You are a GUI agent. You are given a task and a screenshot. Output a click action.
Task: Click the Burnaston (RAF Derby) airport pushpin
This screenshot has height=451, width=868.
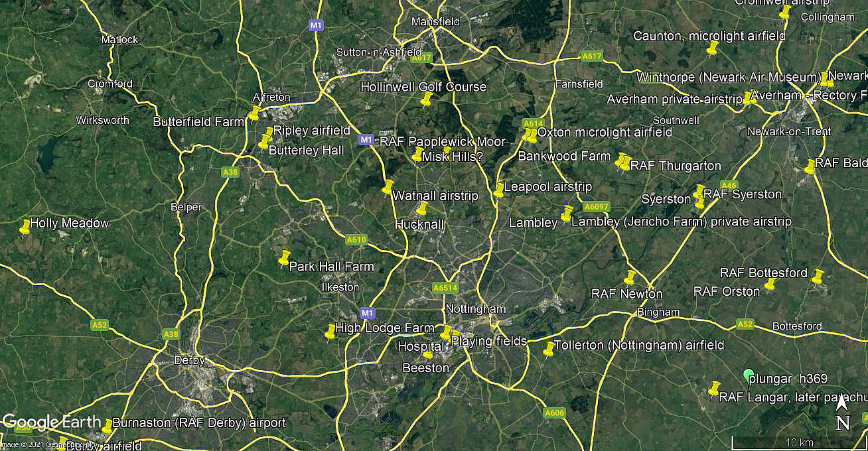tap(108, 425)
